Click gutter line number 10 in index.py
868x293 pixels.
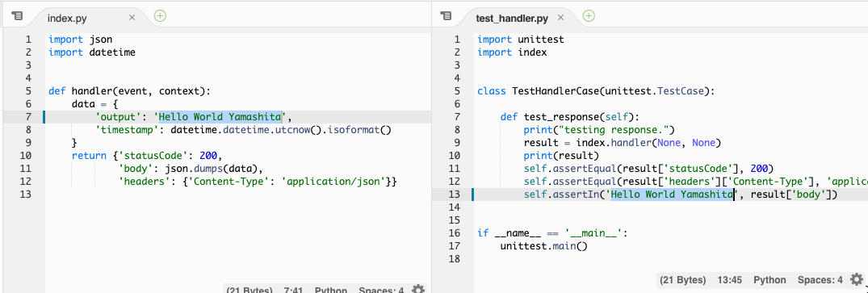[x=26, y=156]
